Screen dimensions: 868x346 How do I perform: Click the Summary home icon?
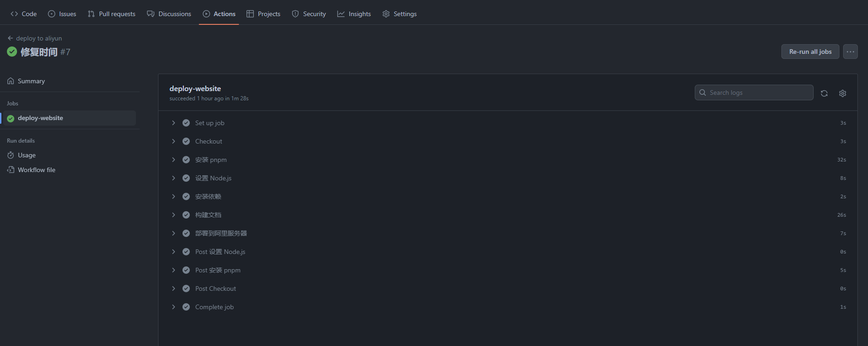[x=11, y=81]
